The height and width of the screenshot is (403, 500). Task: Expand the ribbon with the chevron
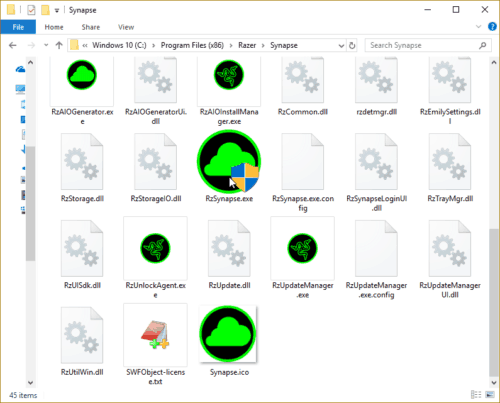(479, 27)
